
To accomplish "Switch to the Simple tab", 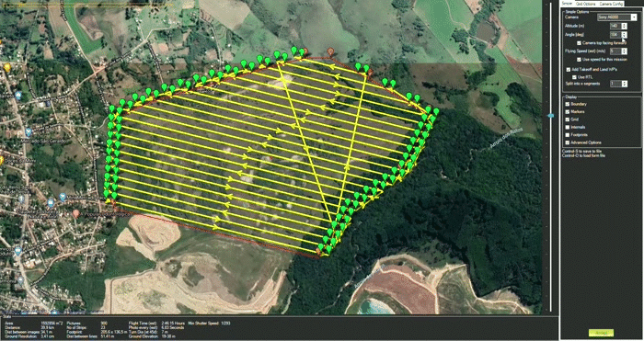I will point(567,4).
